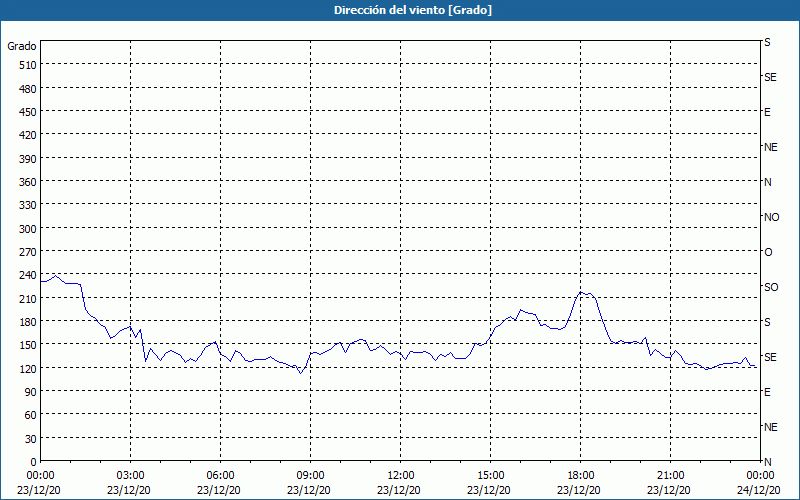
Task: Click the 'NE' compass label level with 390
Action: [x=770, y=147]
